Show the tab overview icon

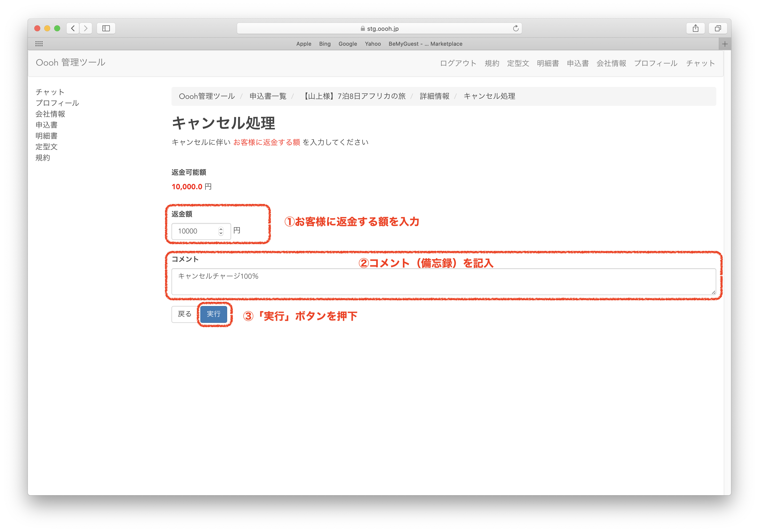pos(718,28)
